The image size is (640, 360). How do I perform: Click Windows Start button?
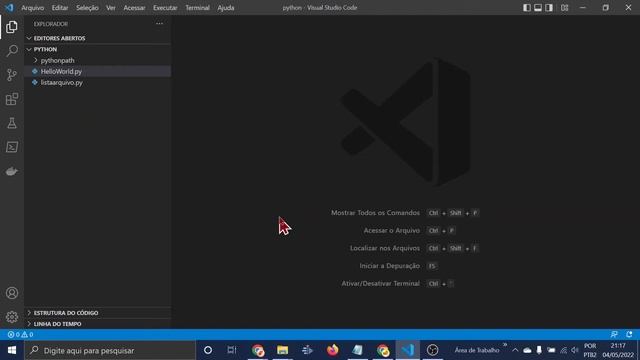click(12, 350)
